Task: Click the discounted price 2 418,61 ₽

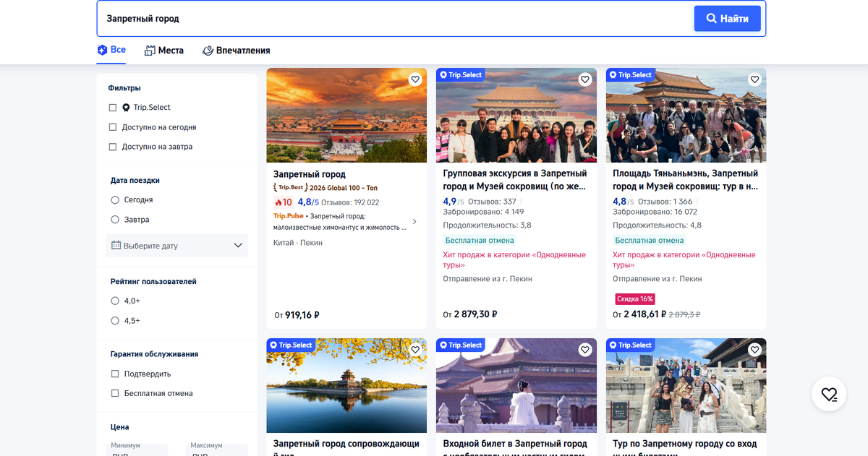Action: coord(644,314)
